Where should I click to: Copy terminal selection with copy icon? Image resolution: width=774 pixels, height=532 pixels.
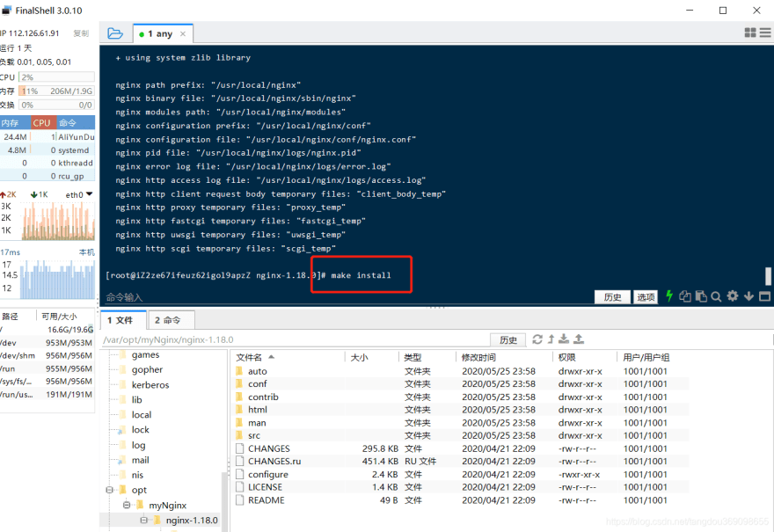click(685, 296)
